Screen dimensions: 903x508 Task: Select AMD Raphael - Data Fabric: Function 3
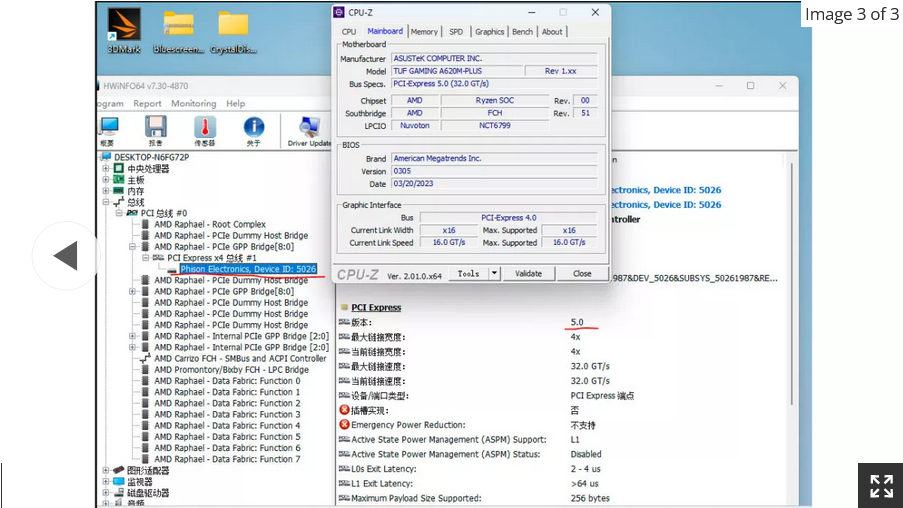tap(227, 414)
